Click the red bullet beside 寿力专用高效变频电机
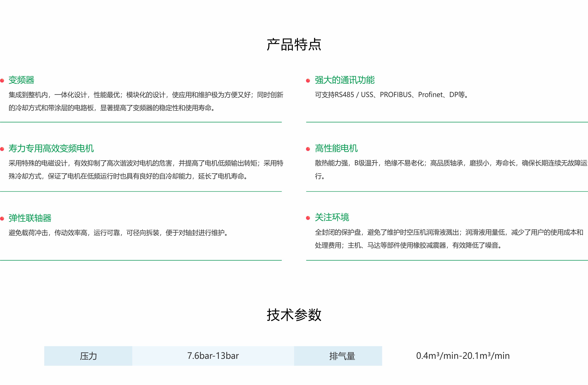The image size is (588, 385). coord(2,149)
